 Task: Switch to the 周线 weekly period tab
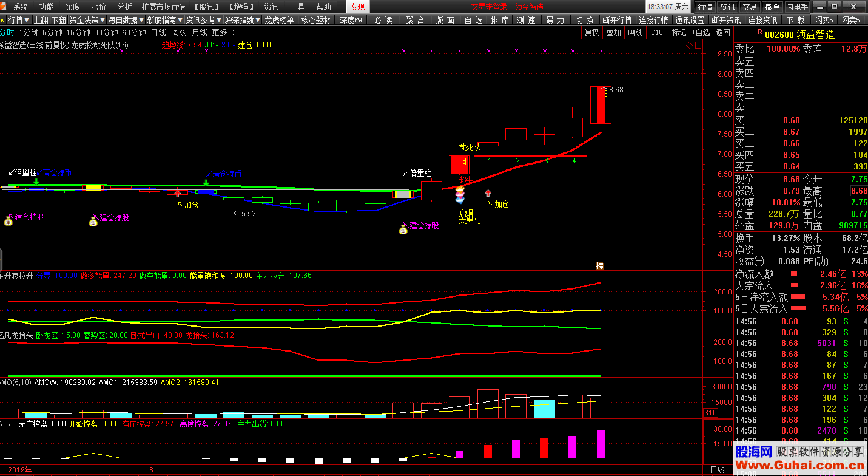(x=179, y=32)
